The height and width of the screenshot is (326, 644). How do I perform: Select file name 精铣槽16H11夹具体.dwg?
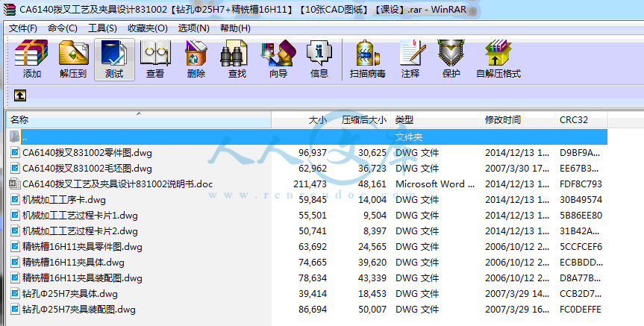pyautogui.click(x=73, y=262)
